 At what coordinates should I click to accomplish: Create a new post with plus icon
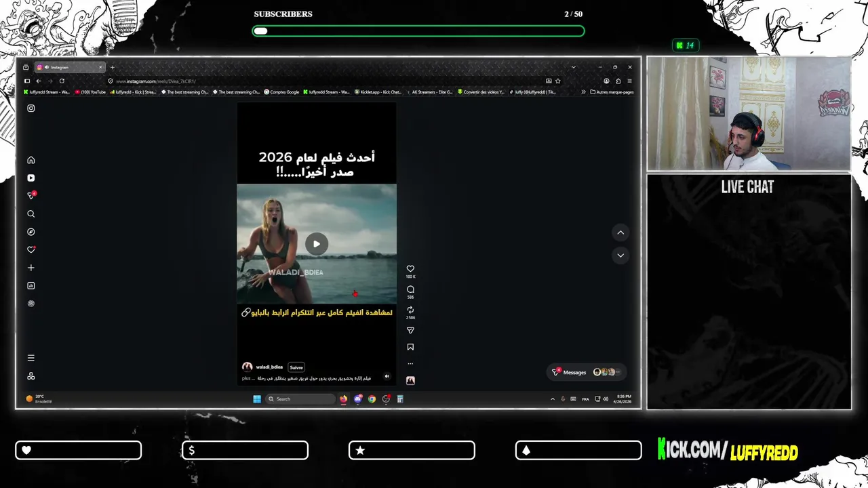[x=31, y=268]
